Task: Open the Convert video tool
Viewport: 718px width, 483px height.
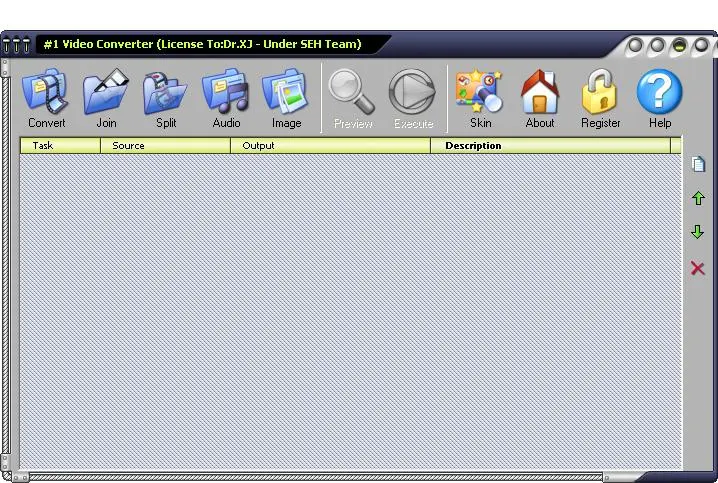Action: click(x=46, y=98)
